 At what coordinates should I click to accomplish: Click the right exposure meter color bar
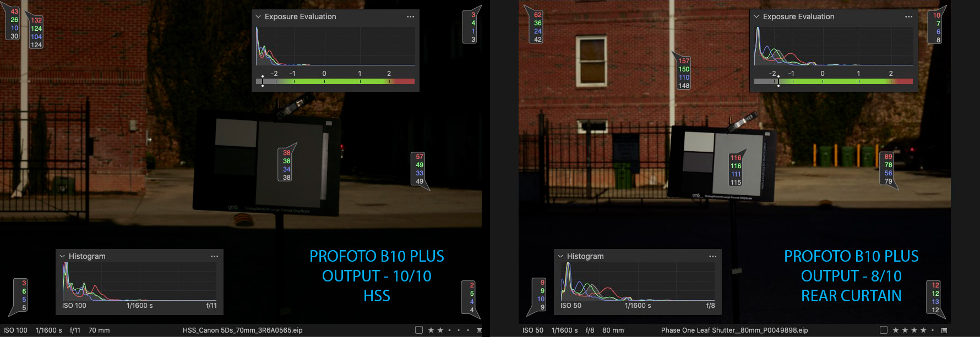click(834, 81)
